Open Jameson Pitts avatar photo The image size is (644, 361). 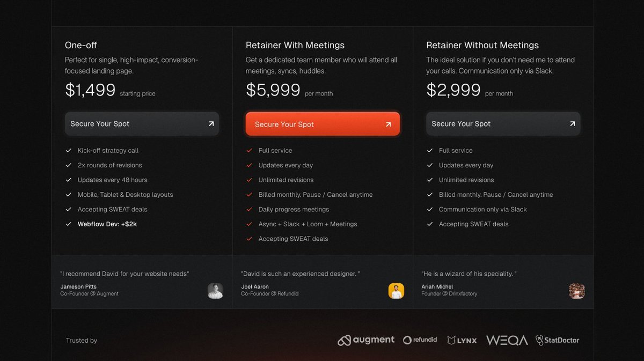(x=215, y=291)
